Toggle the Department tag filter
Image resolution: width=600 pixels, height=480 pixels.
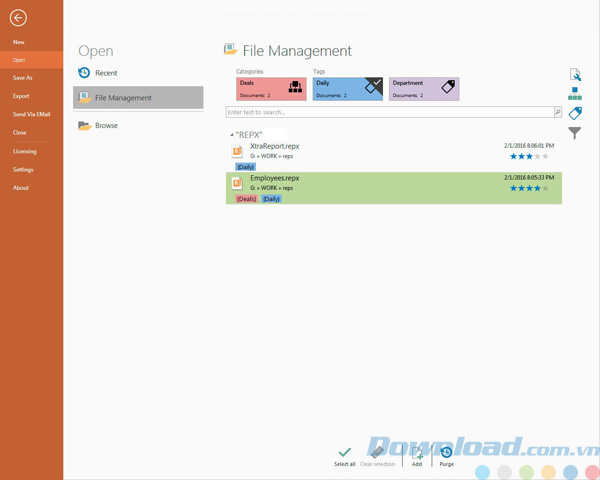click(424, 88)
